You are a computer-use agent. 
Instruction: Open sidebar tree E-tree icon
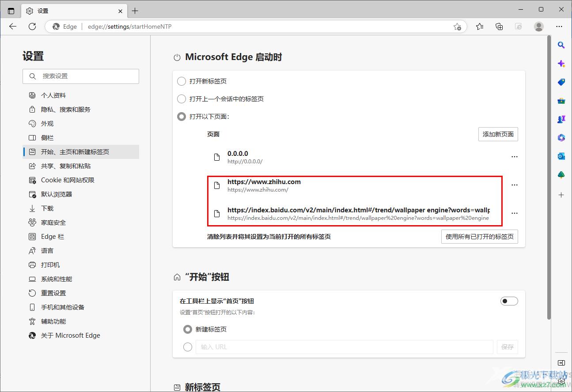561,175
